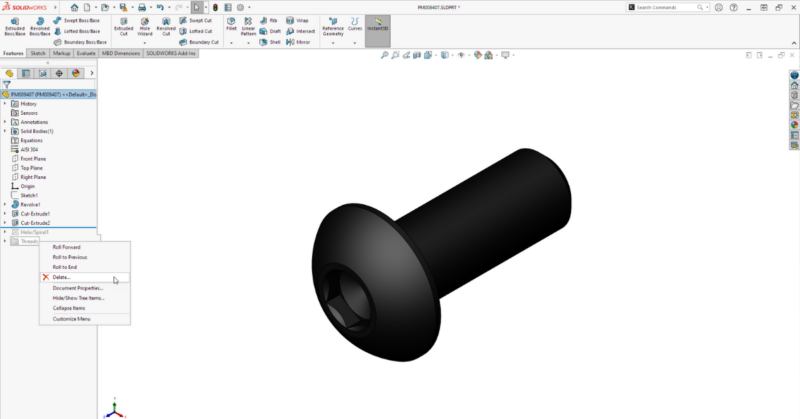Click the Home icon in the top toolbar
The width and height of the screenshot is (800, 419).
[74, 8]
